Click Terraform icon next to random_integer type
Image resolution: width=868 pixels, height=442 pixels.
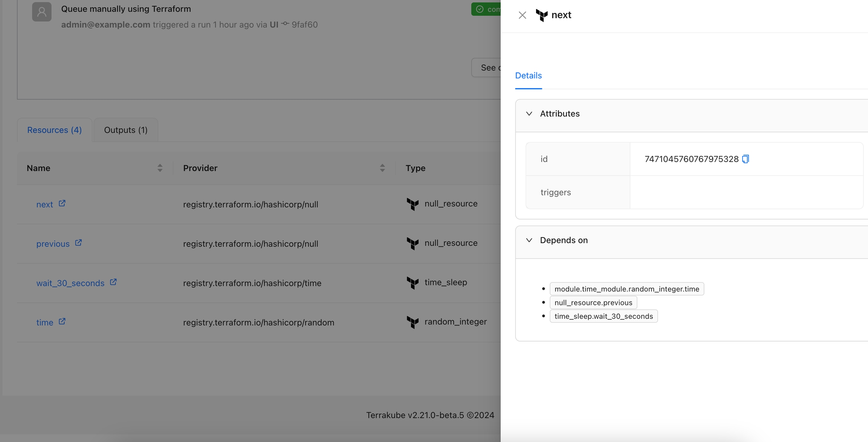click(413, 322)
